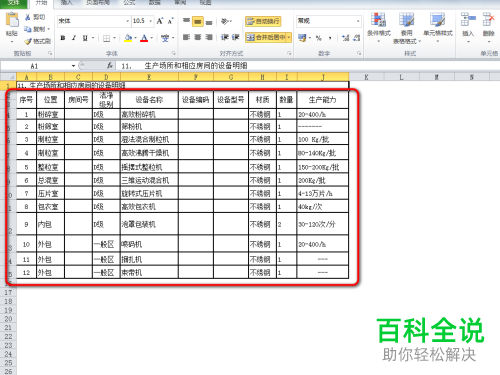Select the cell "高效粉碎机"
The image size is (500, 375).
pyautogui.click(x=149, y=114)
